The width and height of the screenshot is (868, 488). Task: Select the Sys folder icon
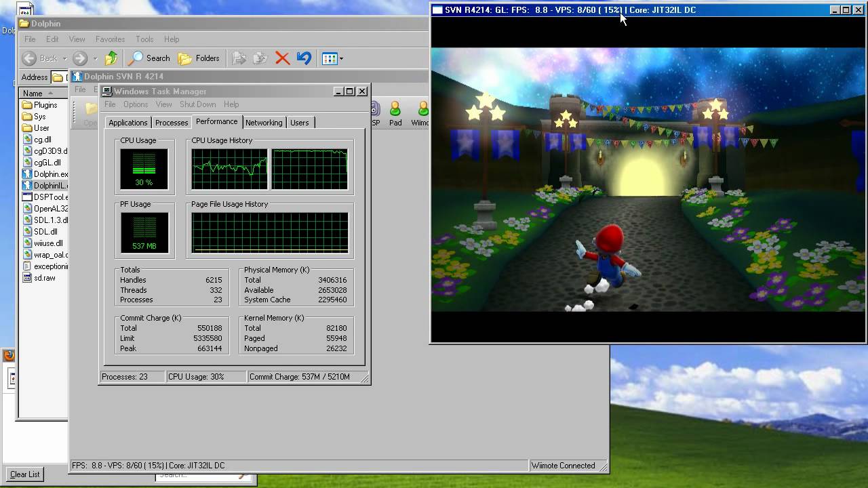27,117
